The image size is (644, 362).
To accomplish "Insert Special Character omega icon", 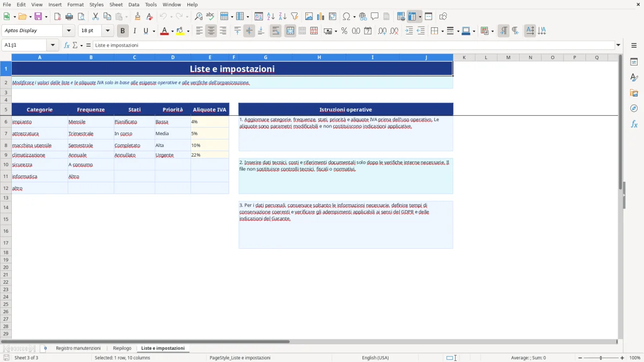I will coord(346,17).
